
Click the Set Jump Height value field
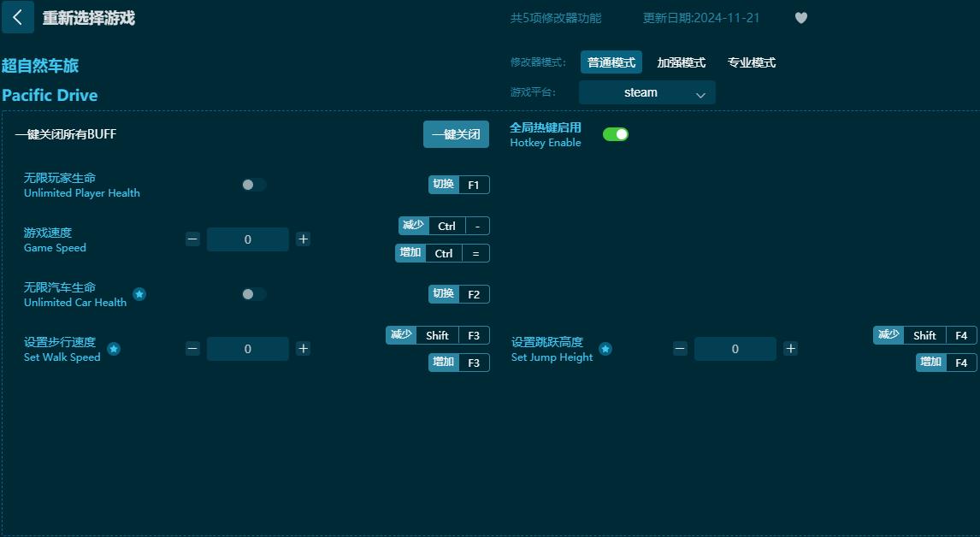click(x=735, y=349)
